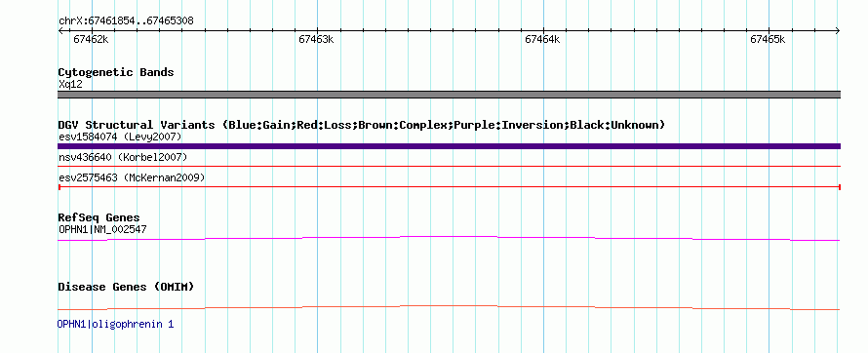
Task: Click the 67465k ruler tick label
Action: (x=768, y=39)
